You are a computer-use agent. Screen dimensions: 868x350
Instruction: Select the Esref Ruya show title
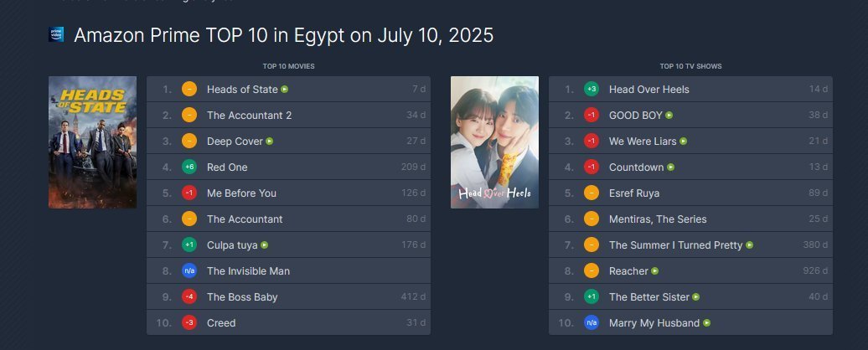[634, 193]
